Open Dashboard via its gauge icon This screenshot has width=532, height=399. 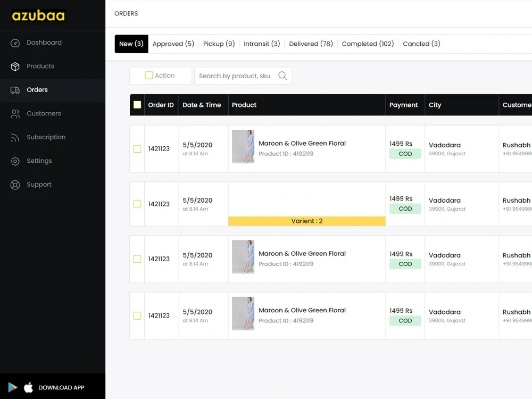[x=15, y=43]
